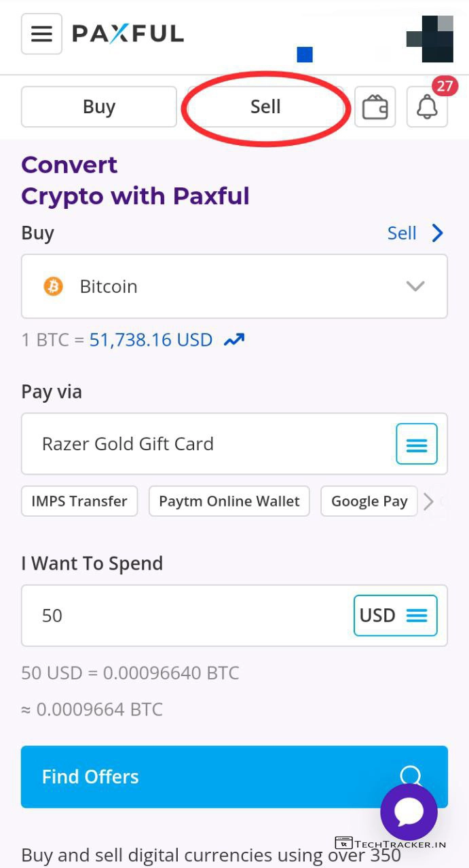
Task: Click the amount field showing 50
Action: [183, 615]
